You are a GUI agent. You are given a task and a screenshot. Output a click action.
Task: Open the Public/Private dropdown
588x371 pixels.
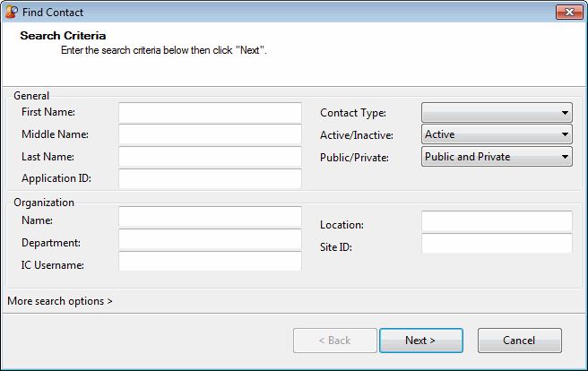[497, 157]
